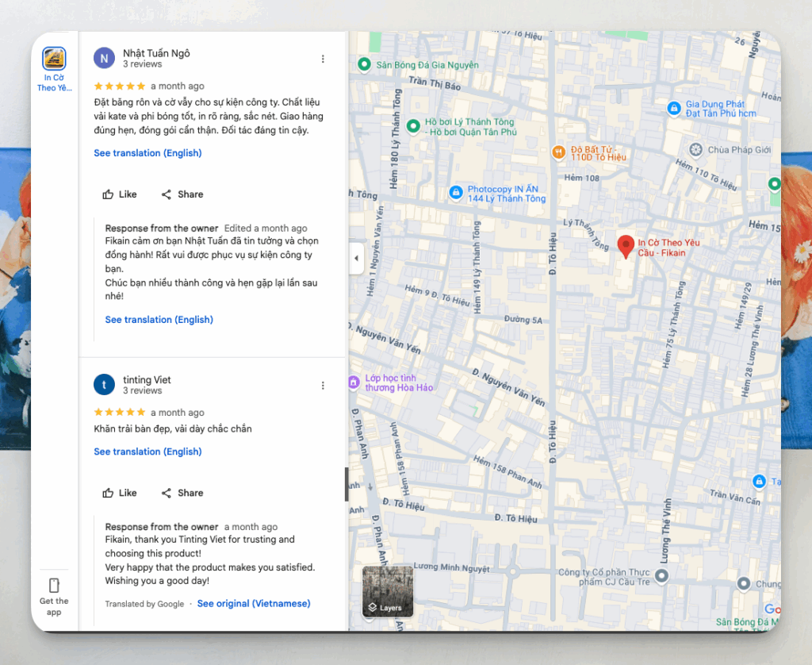Open reviewer name tinting Viet

[147, 380]
